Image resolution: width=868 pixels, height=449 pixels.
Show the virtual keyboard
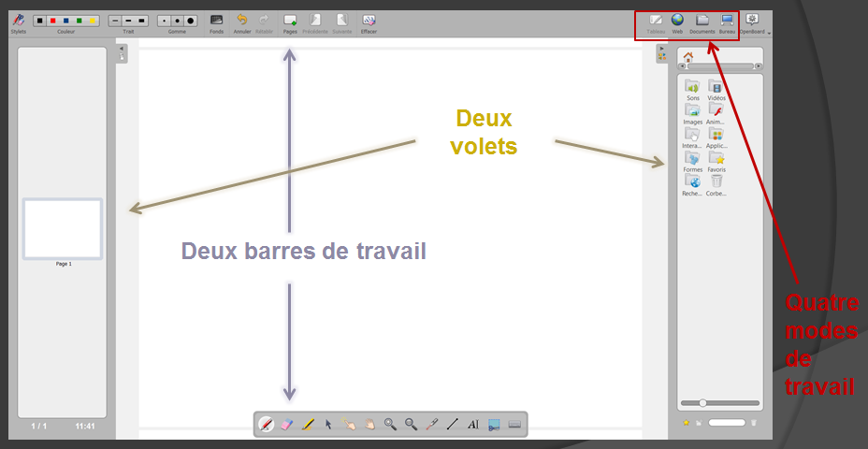[x=514, y=425]
